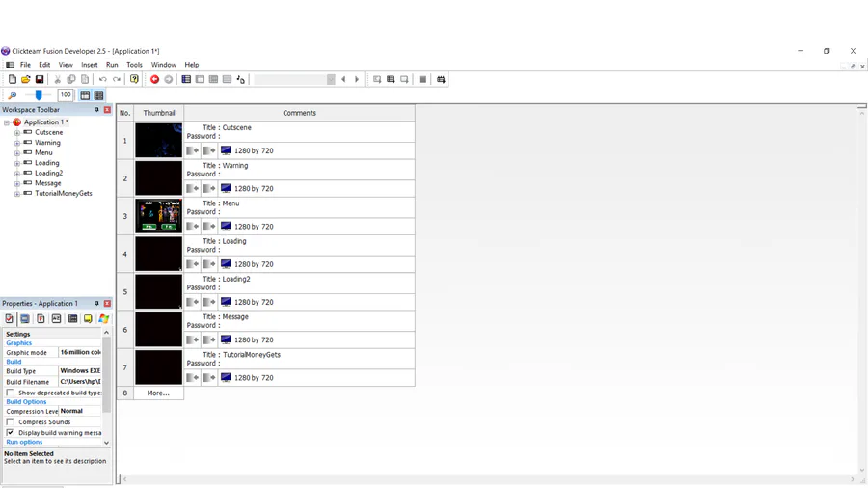The width and height of the screenshot is (868, 488).
Task: Click the New file toolbar icon
Action: pyautogui.click(x=13, y=79)
